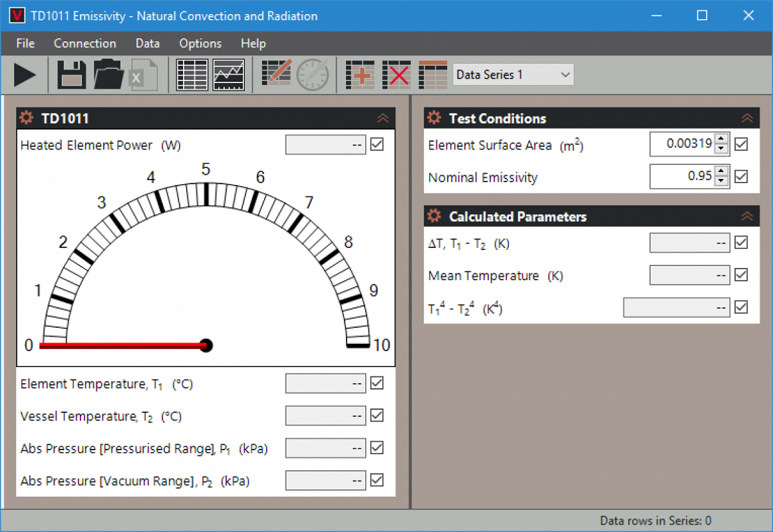Click the T1⁴ - T2⁴ readout field

[x=677, y=308]
